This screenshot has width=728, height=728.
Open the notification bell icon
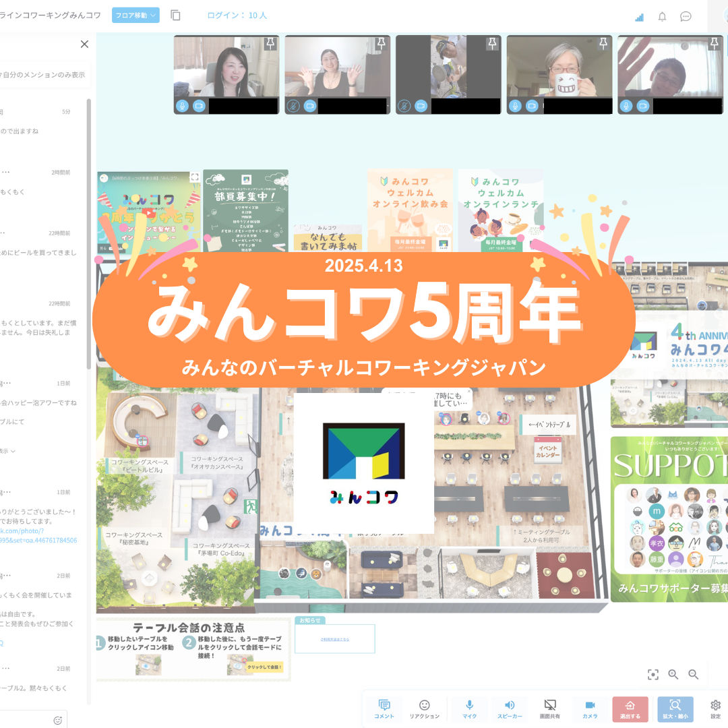(x=662, y=17)
